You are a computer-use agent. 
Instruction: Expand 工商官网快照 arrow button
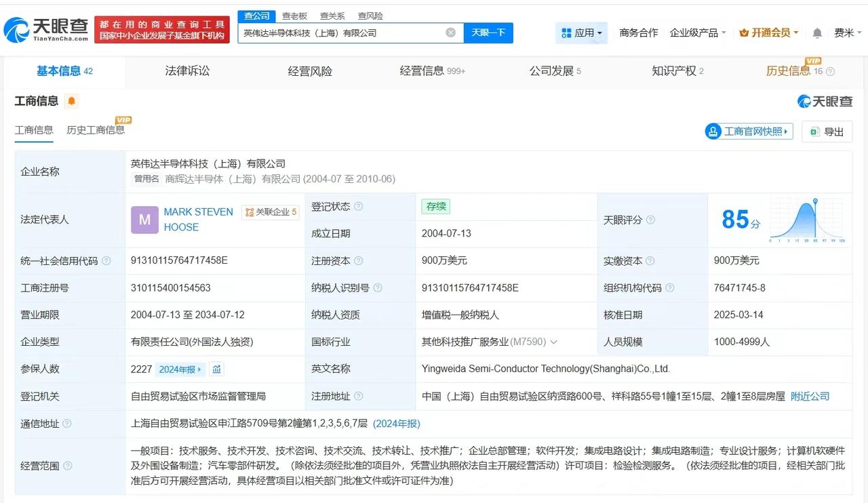[749, 132]
